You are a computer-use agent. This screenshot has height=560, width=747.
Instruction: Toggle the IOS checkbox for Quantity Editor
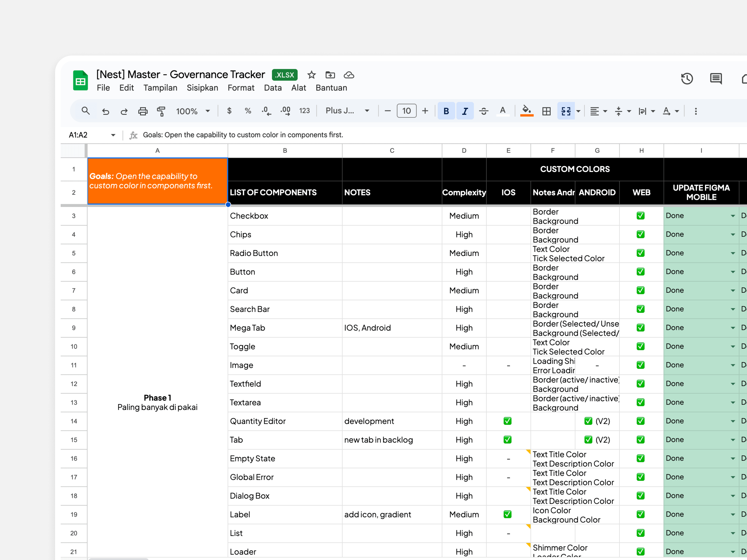point(507,421)
